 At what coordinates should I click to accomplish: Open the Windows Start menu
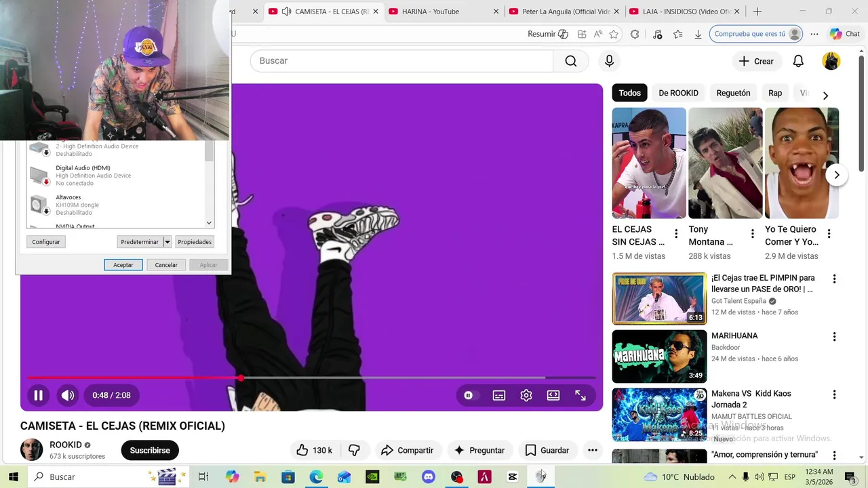click(13, 477)
